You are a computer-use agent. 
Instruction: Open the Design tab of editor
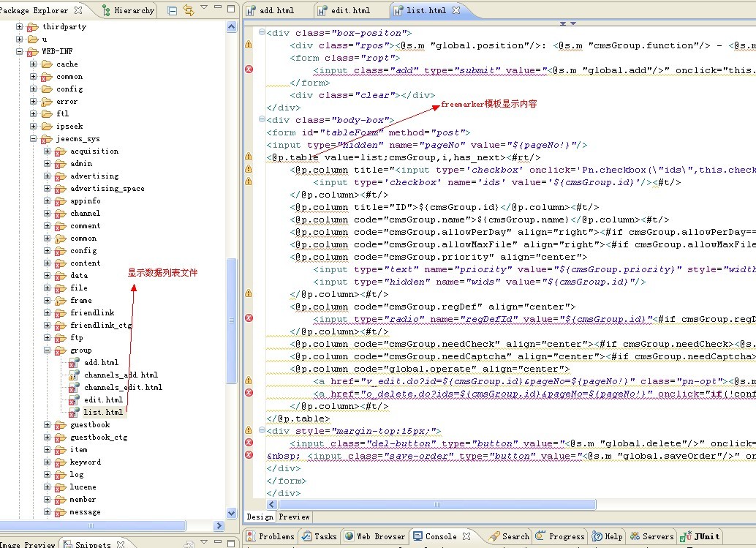pos(260,517)
